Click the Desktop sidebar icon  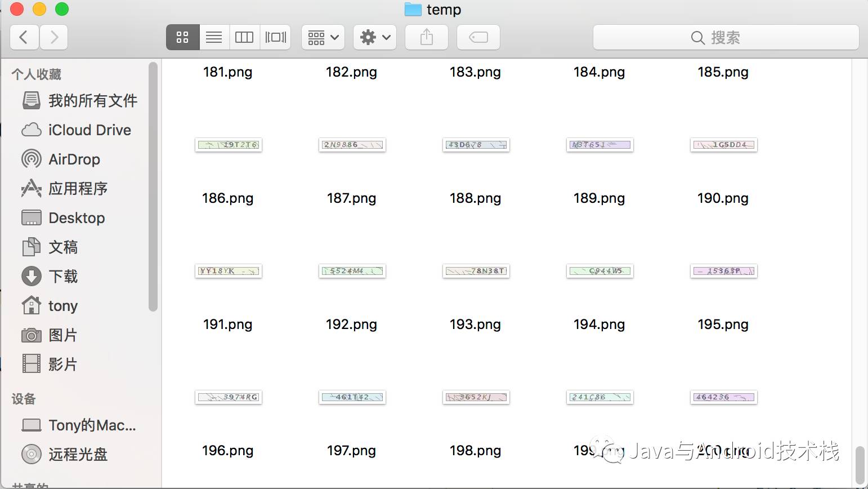pos(32,218)
